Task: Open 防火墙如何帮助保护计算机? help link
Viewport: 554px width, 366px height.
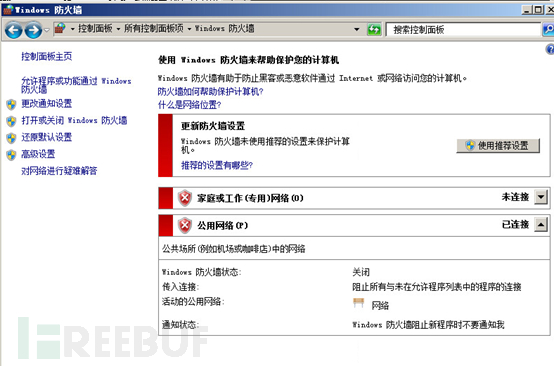Action: pos(211,92)
